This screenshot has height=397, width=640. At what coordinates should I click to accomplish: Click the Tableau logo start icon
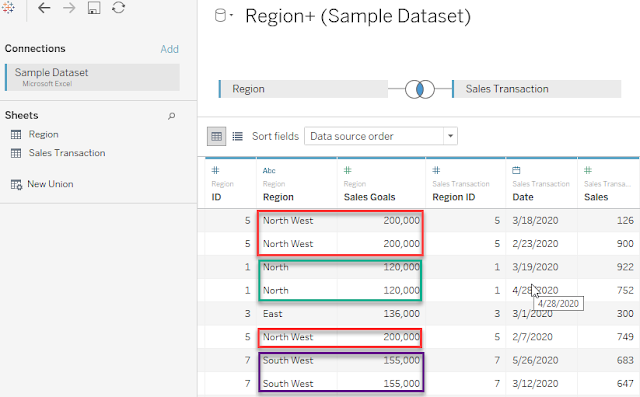pyautogui.click(x=8, y=7)
